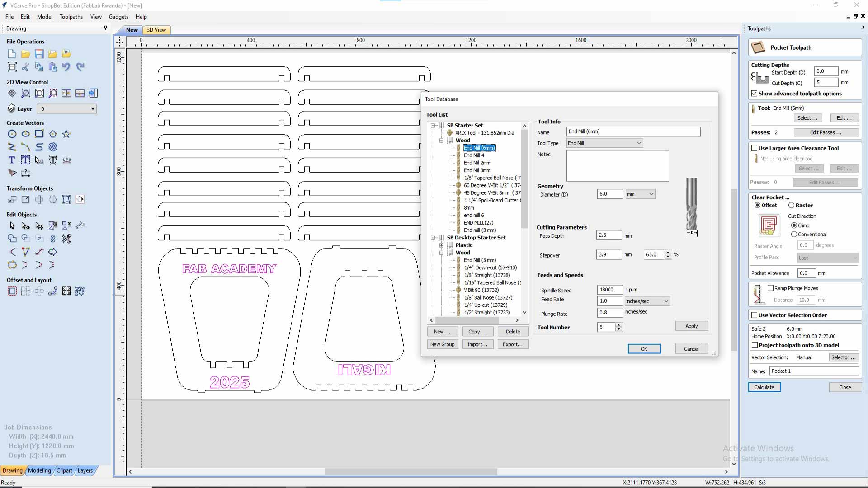The width and height of the screenshot is (868, 488).
Task: Click the Import... button
Action: (x=477, y=344)
